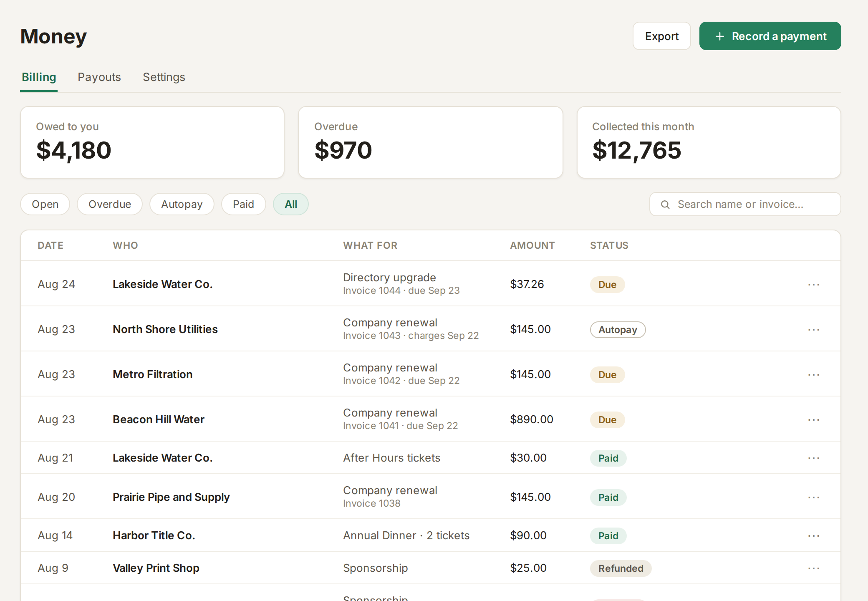Image resolution: width=868 pixels, height=601 pixels.
Task: Filter invoices by Open
Action: [45, 204]
